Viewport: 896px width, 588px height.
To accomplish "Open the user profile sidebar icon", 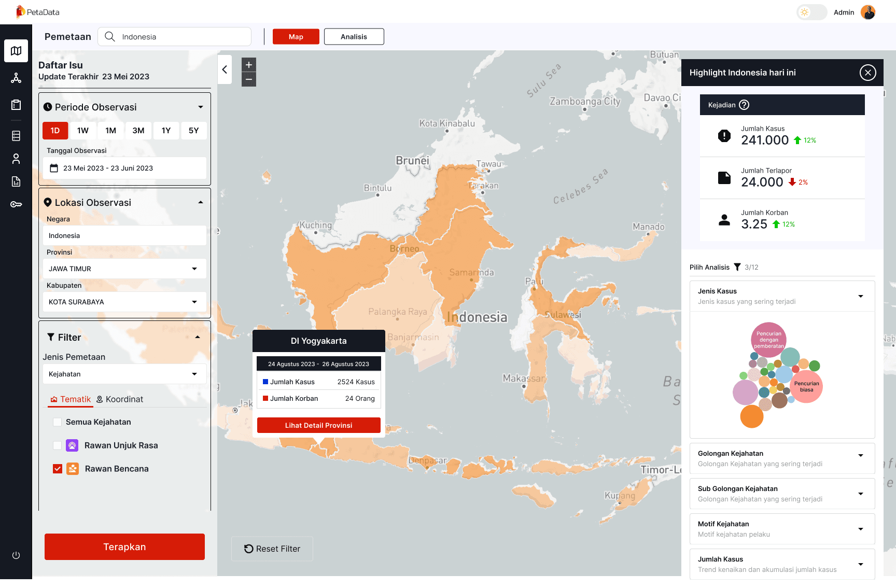I will pyautogui.click(x=16, y=158).
